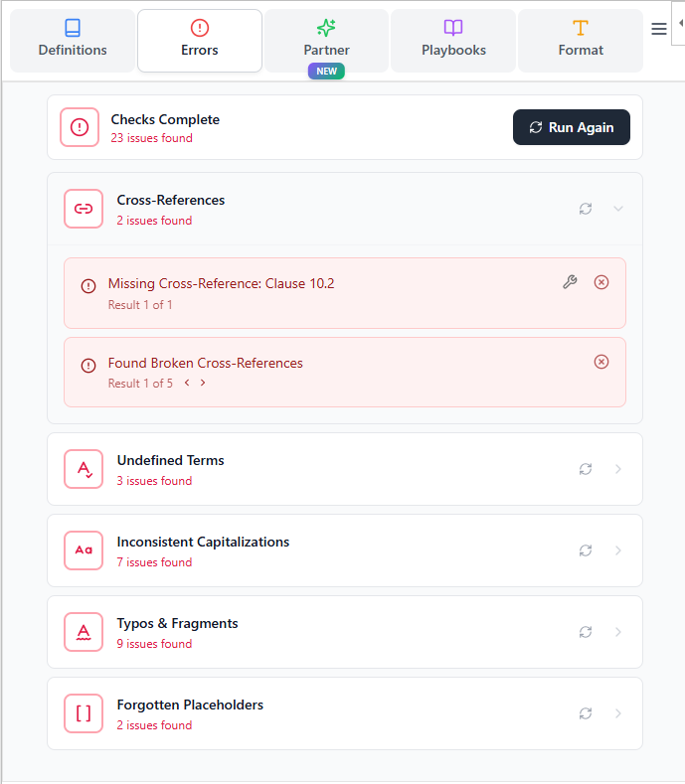Expand the Undefined Terms section
This screenshot has height=784, width=685.
pyautogui.click(x=618, y=469)
